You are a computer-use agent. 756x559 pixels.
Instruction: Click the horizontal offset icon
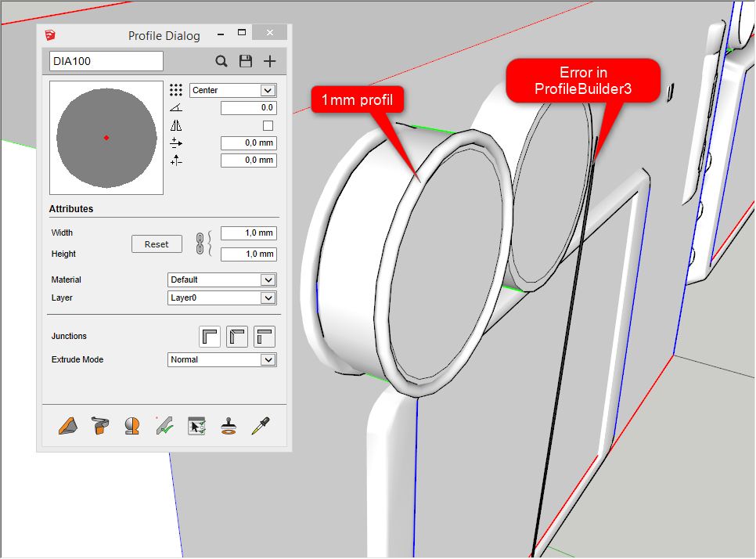pyautogui.click(x=176, y=142)
